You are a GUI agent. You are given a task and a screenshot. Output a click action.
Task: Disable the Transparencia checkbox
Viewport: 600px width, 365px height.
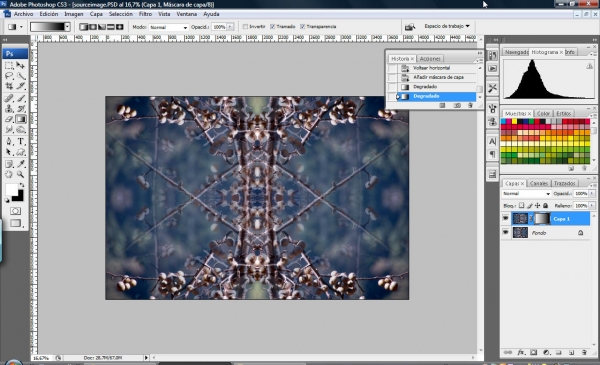point(302,27)
